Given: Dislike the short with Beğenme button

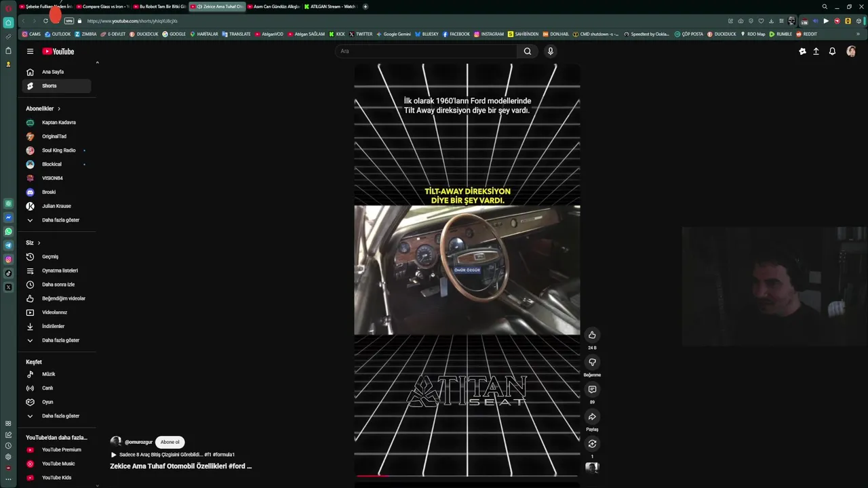Looking at the screenshot, I should 592,362.
